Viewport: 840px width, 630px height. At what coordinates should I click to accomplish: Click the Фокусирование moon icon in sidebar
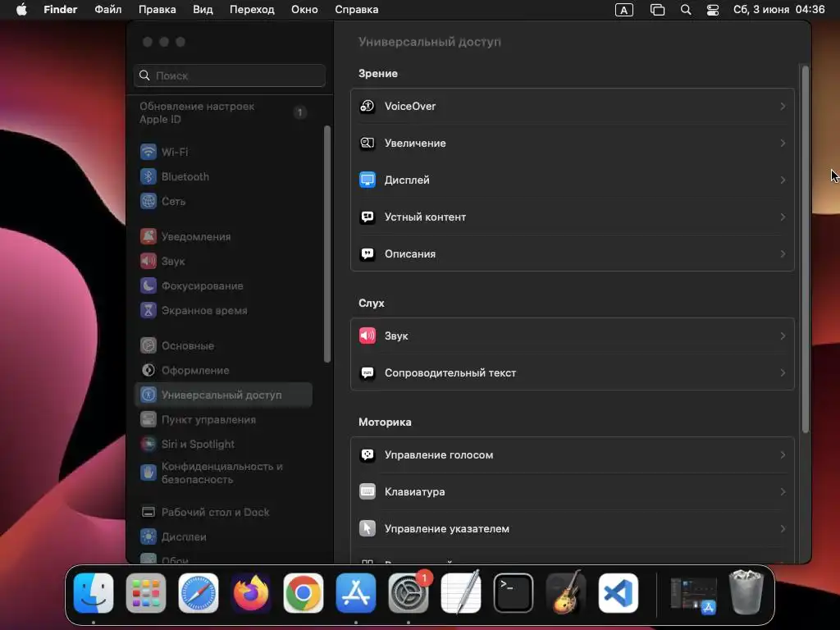pyautogui.click(x=148, y=286)
